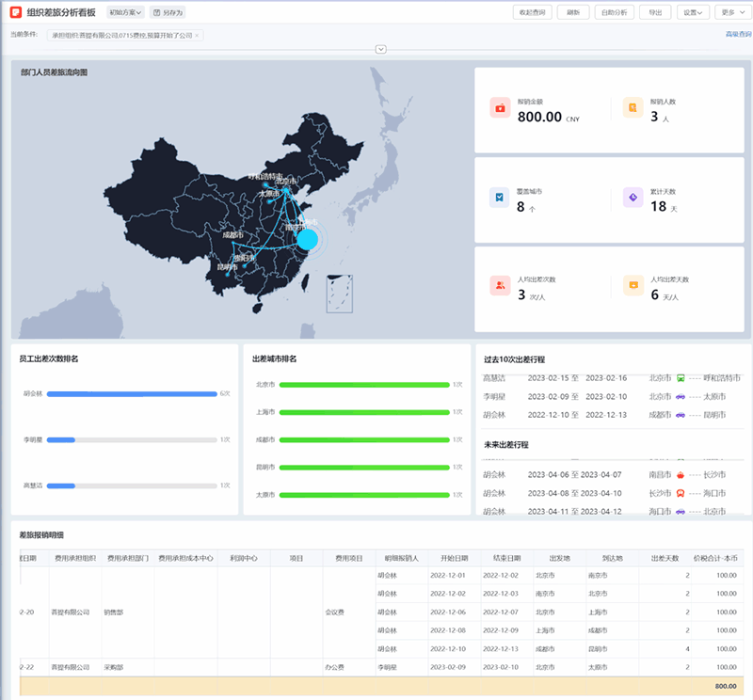Click the orange 报销人数 icon
Viewport: 753px width, 700px height.
(x=633, y=108)
